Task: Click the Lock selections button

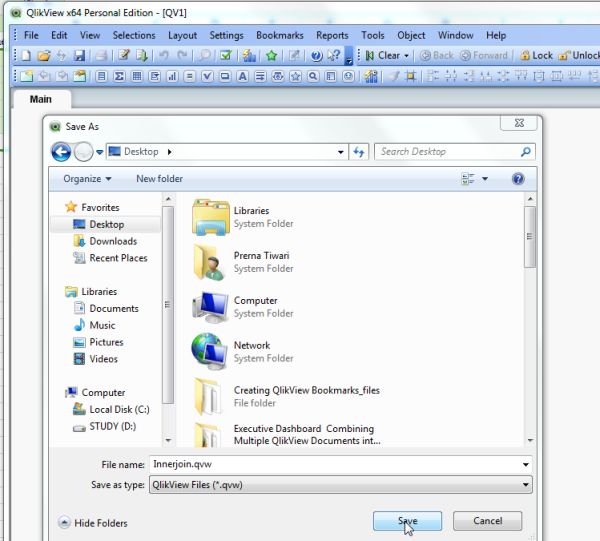Action: point(536,56)
